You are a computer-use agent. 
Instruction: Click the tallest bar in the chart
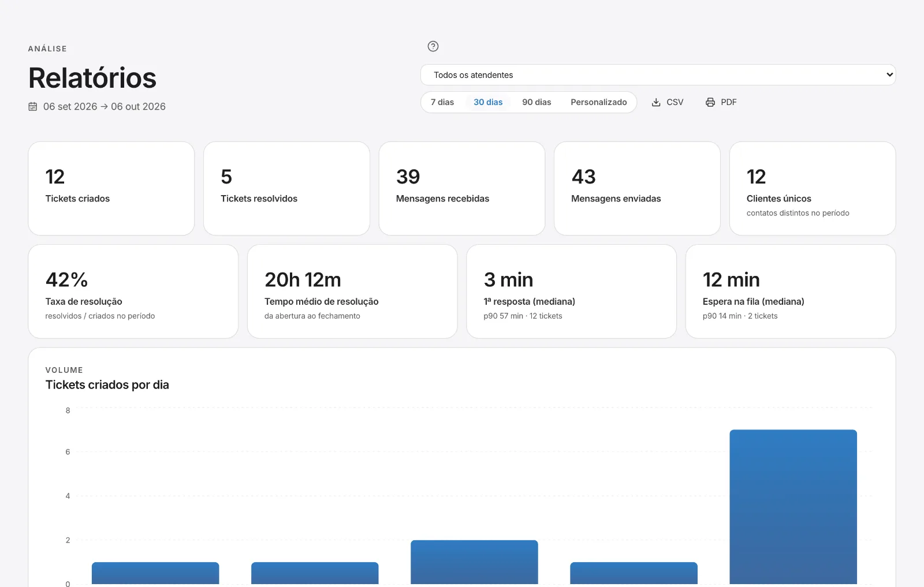[793, 507]
